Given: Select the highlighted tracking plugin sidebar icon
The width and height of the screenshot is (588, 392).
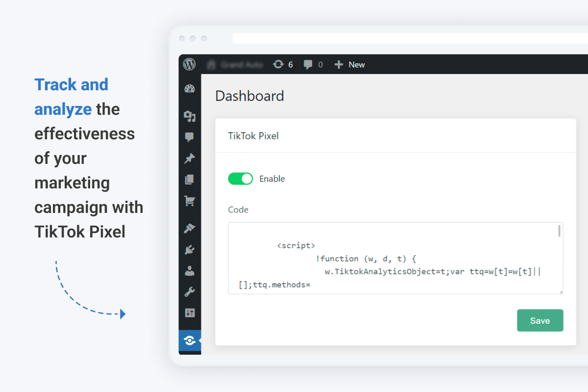Looking at the screenshot, I should tap(190, 340).
